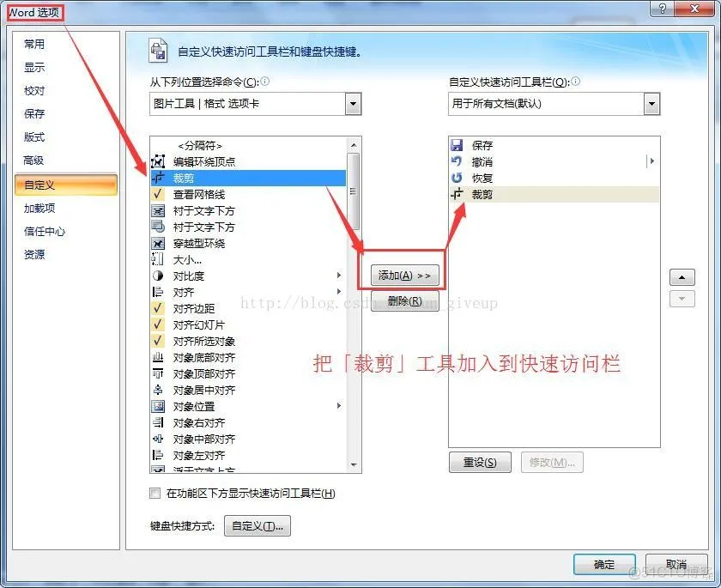The image size is (721, 588).
Task: Click the 裁剪 crop icon in right toolbar list
Action: pos(457,195)
